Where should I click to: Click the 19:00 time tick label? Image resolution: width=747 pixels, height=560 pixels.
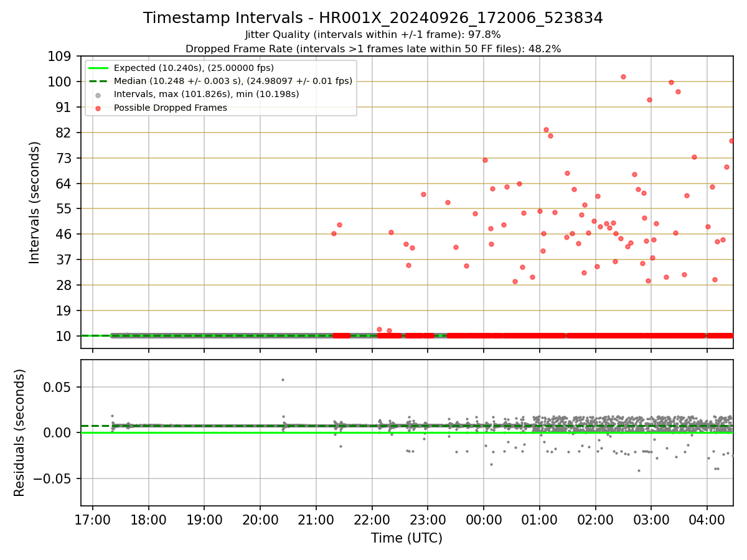click(204, 519)
